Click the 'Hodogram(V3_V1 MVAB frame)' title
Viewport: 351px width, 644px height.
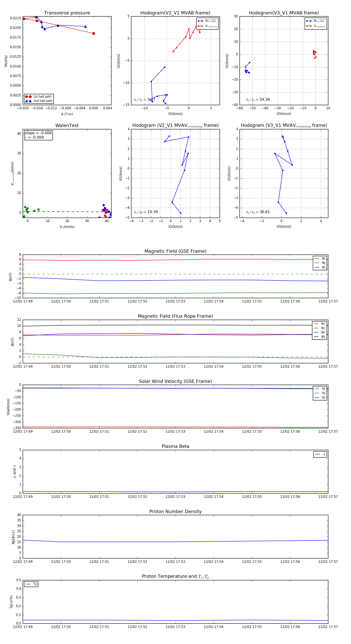coord(284,13)
